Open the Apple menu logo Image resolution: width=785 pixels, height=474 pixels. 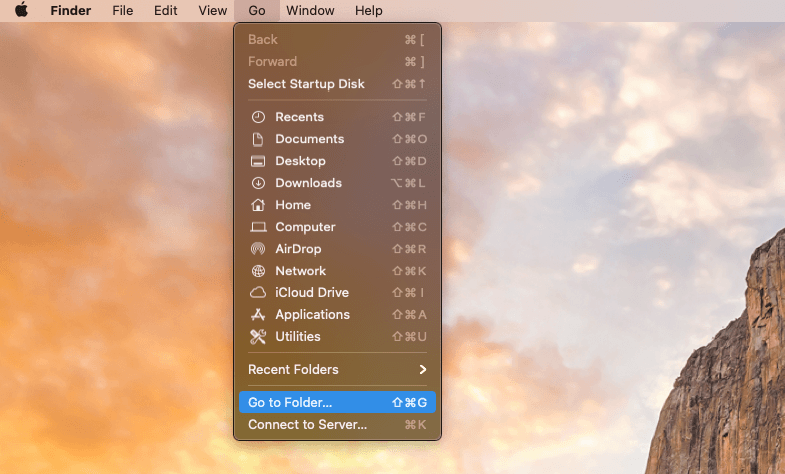click(x=21, y=11)
